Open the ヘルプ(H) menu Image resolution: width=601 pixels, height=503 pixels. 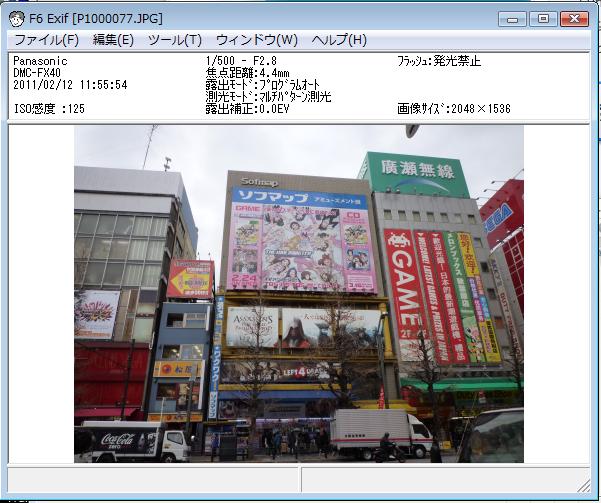[x=339, y=40]
